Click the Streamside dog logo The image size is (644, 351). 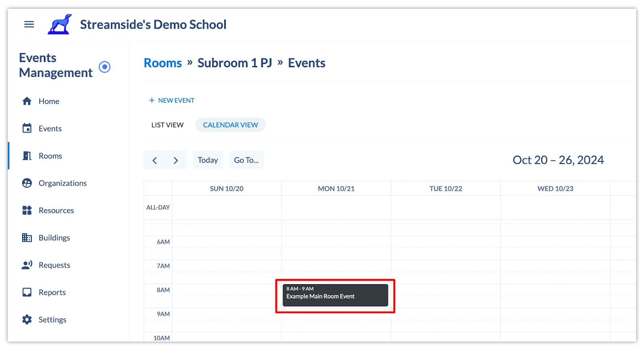[x=60, y=24]
